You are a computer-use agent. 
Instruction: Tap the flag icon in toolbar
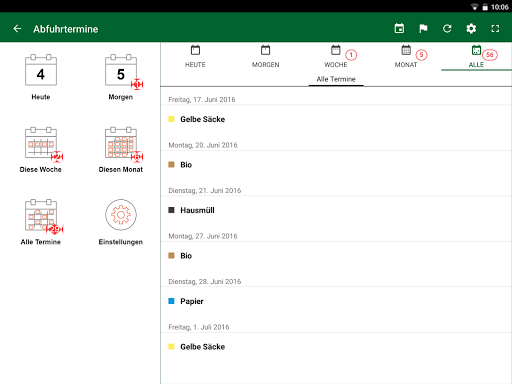(423, 29)
